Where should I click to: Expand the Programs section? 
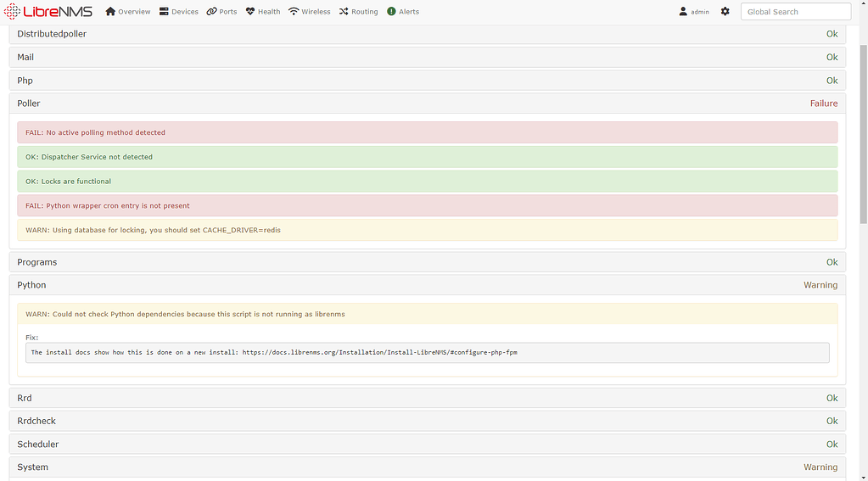pos(428,262)
